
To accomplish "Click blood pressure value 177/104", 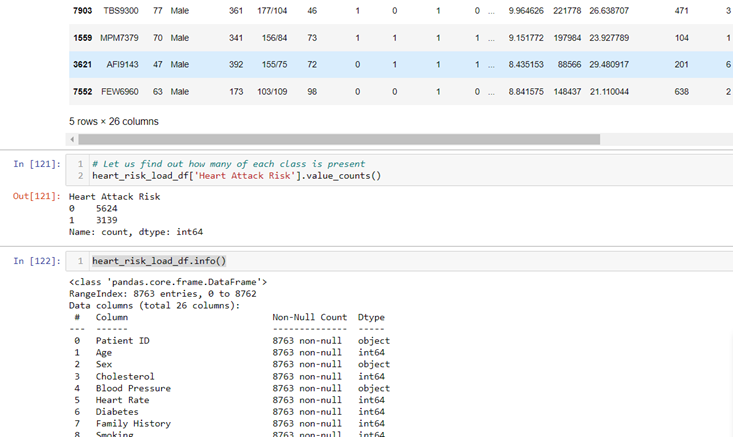I will pos(272,11).
